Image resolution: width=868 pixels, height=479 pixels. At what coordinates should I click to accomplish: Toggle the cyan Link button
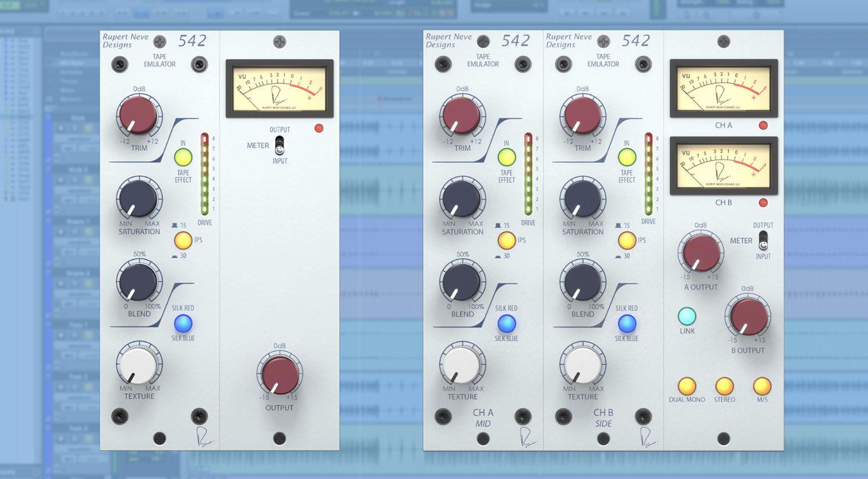tap(687, 316)
